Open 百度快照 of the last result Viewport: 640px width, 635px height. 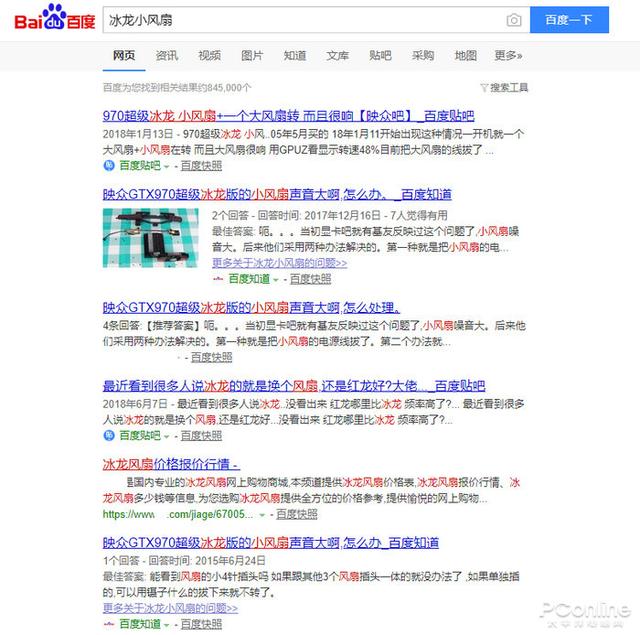click(x=201, y=624)
